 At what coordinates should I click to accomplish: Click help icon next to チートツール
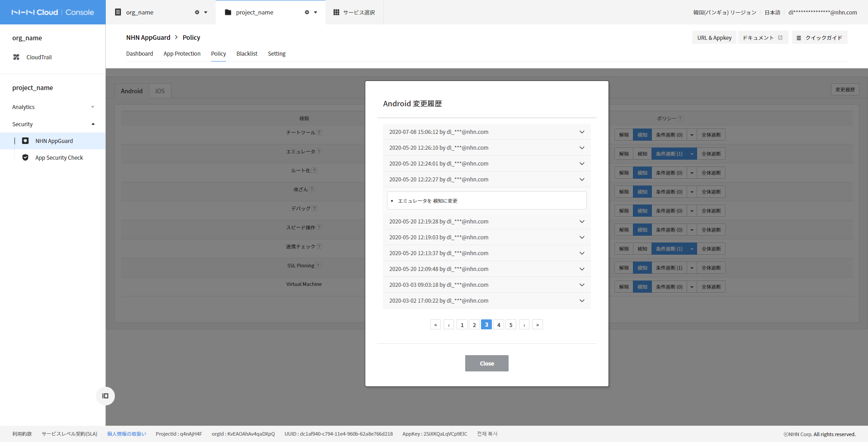point(319,133)
